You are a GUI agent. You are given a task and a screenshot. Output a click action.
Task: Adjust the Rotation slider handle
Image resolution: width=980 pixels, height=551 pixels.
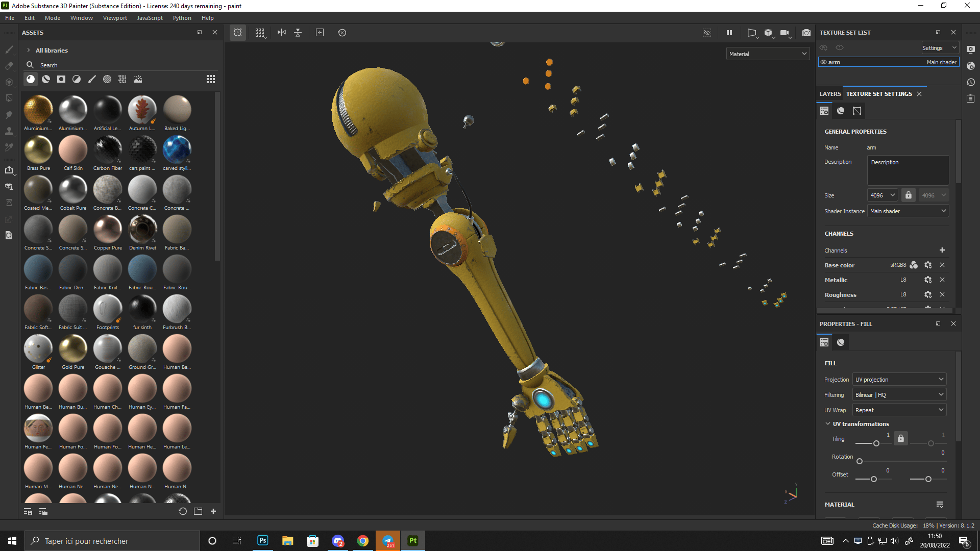[860, 461]
